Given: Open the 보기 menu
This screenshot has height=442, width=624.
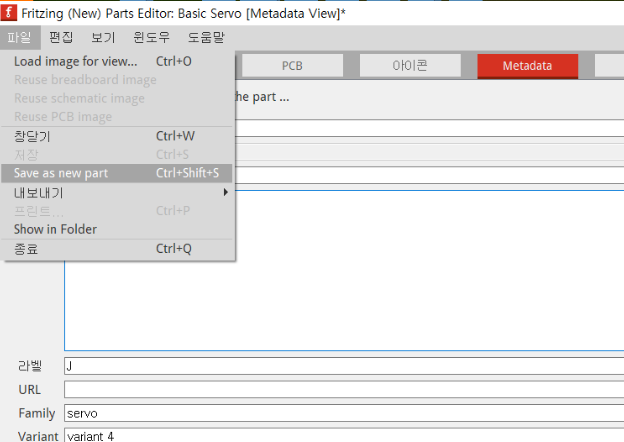Looking at the screenshot, I should 103,37.
